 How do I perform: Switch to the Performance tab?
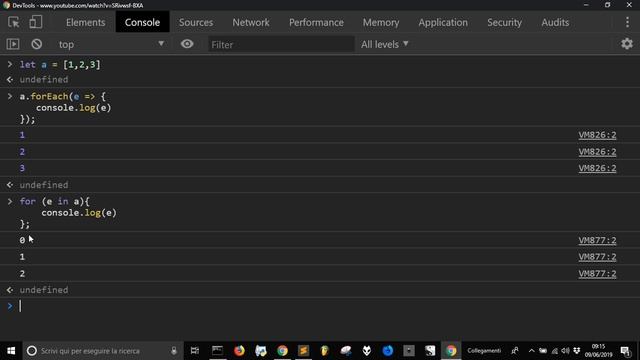[316, 22]
